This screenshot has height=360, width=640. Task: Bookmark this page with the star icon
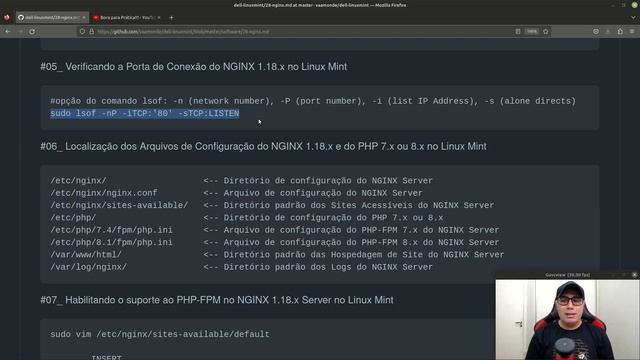click(x=546, y=31)
